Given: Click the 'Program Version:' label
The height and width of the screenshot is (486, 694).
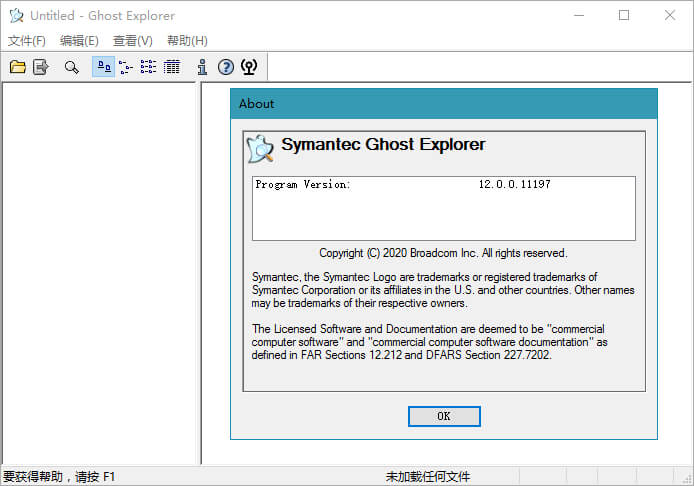Looking at the screenshot, I should (303, 184).
